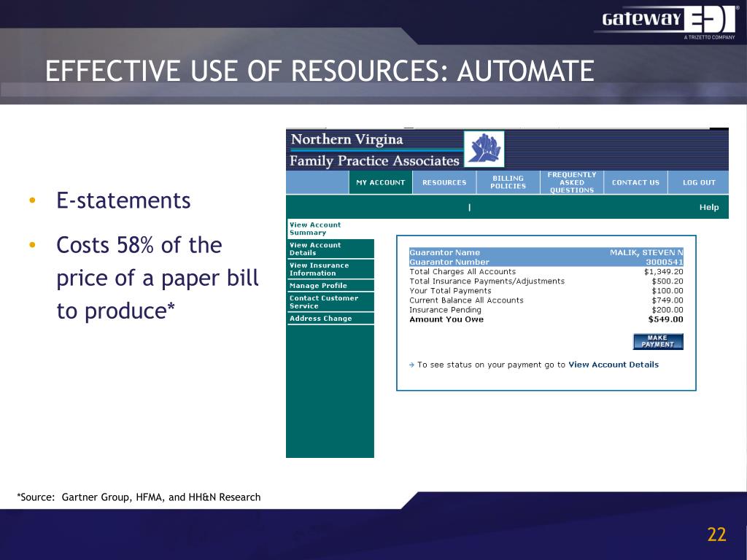The image size is (747, 560).
Task: Click the Guarantor Name header row
Action: (546, 252)
